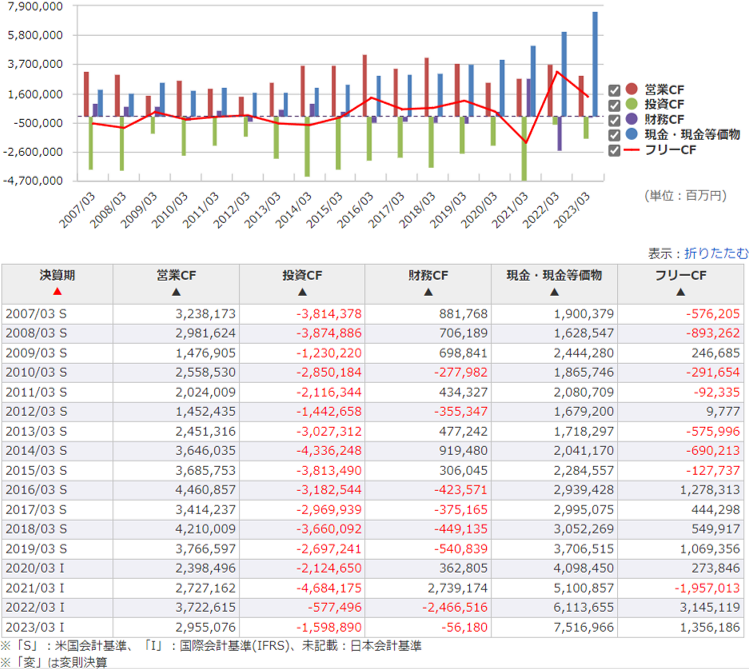Click sort arrow under 営業CF header
Screen dimensions: 749x669
(176, 292)
